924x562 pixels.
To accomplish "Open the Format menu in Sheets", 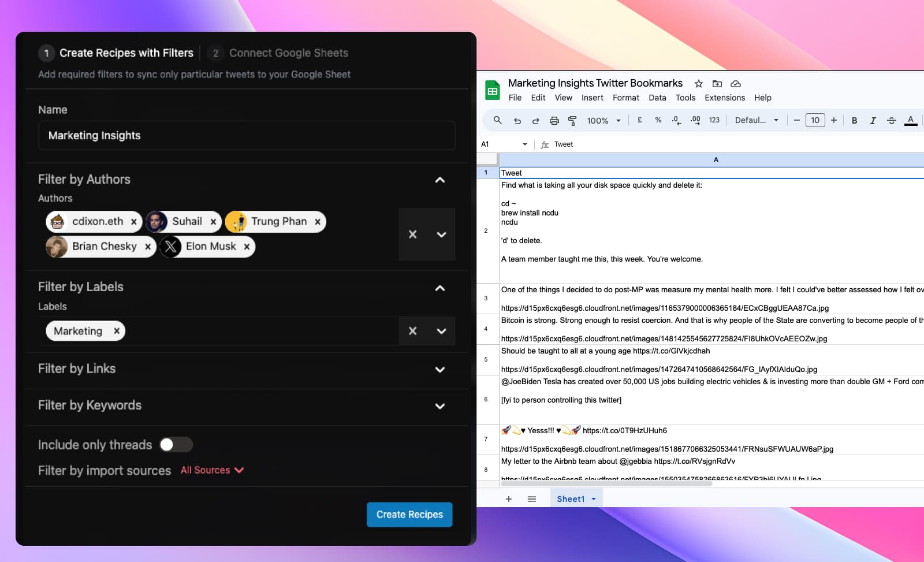I will point(626,98).
